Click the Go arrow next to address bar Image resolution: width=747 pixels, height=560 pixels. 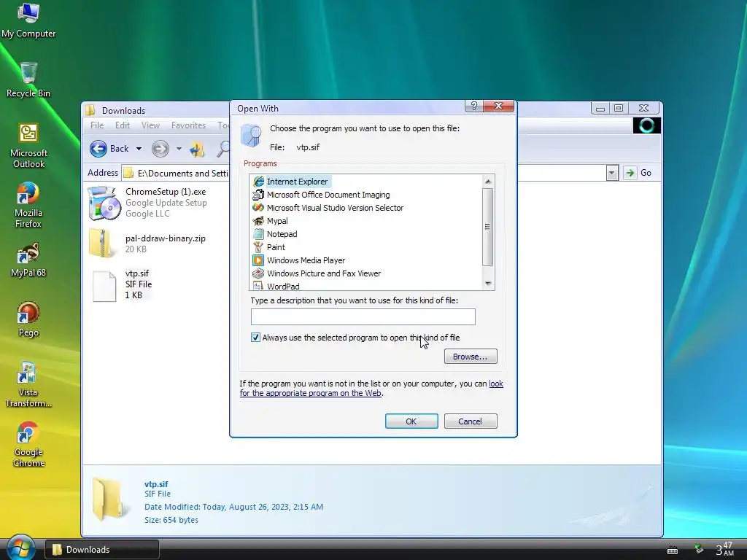coord(630,173)
